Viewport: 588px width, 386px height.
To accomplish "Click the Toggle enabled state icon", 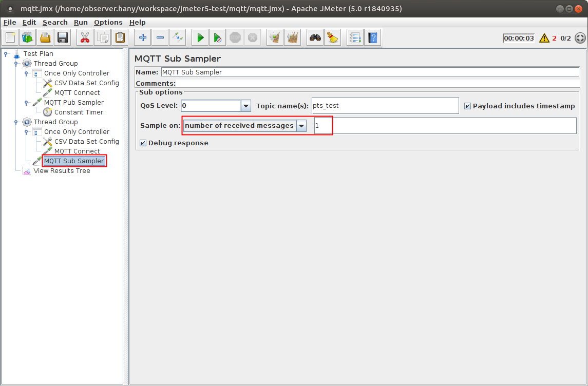I will pyautogui.click(x=177, y=37).
